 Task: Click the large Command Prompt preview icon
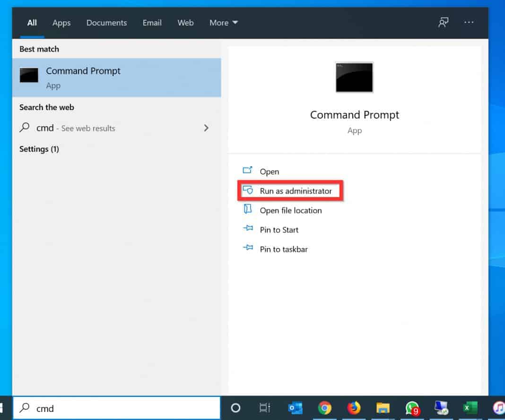354,77
